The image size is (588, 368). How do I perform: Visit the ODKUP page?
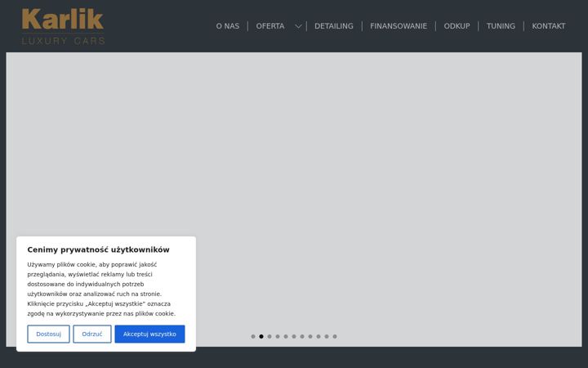(x=457, y=26)
